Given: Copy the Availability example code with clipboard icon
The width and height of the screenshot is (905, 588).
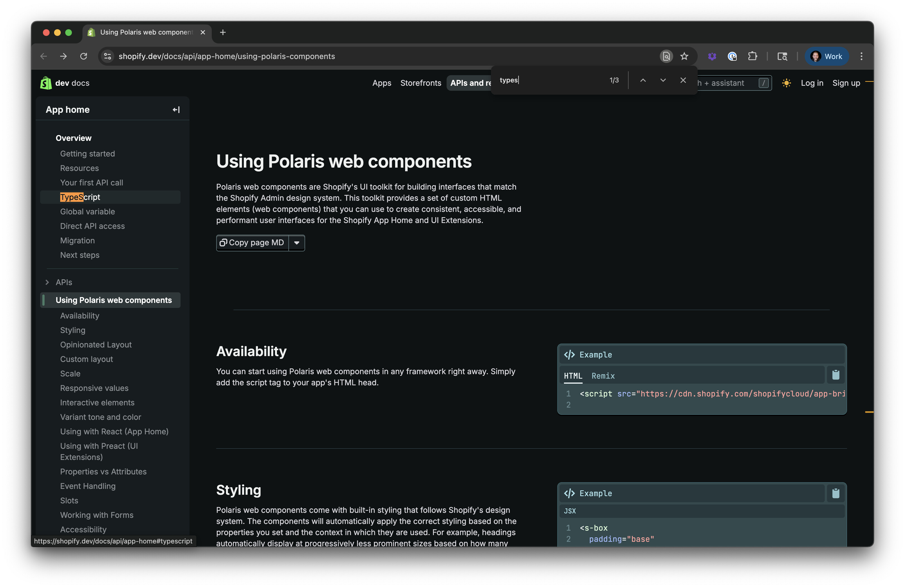Looking at the screenshot, I should pyautogui.click(x=836, y=375).
